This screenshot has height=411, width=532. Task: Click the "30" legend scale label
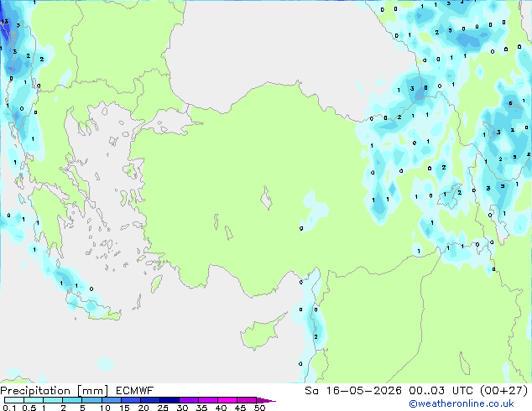pyautogui.click(x=182, y=408)
